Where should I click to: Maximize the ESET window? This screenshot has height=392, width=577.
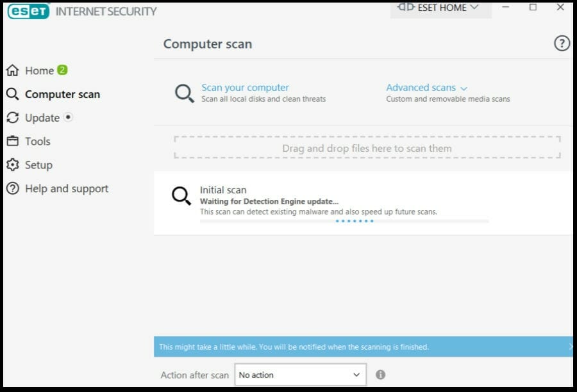pos(533,7)
